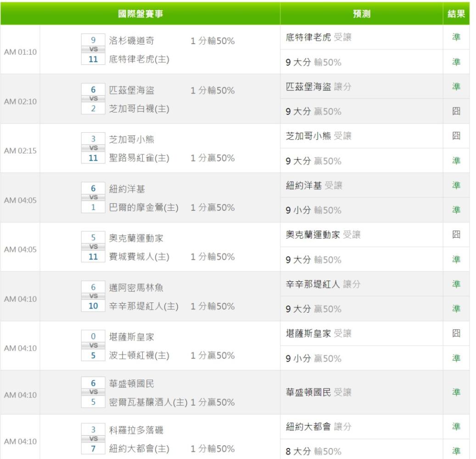476x459 pixels.
Task: Click result 囧 beside 堪薩斯皇家 受讓
Action: [456, 333]
